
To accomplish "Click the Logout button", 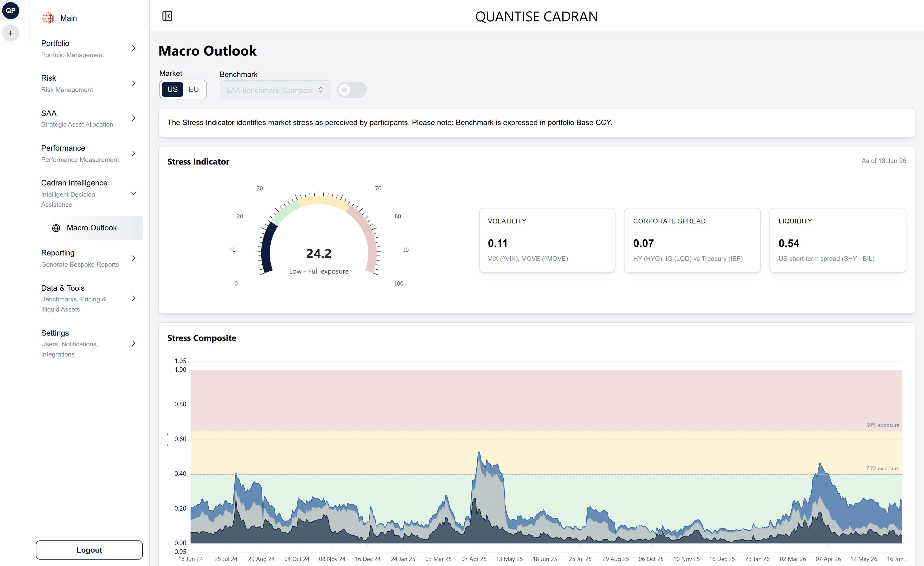I will pyautogui.click(x=89, y=550).
